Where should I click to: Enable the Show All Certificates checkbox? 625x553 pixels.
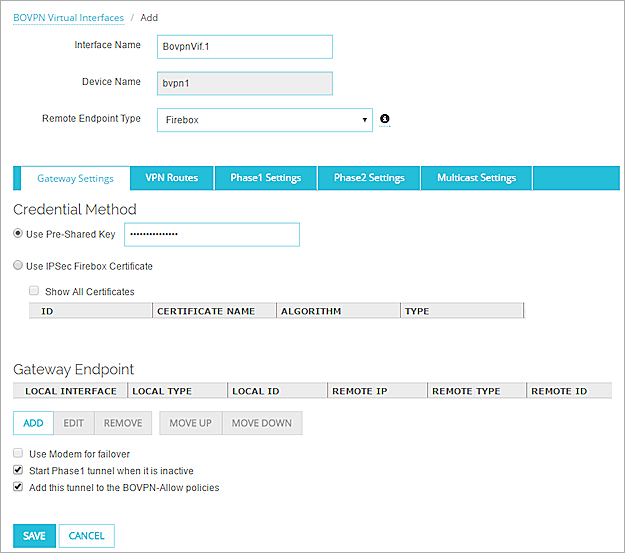[x=34, y=291]
